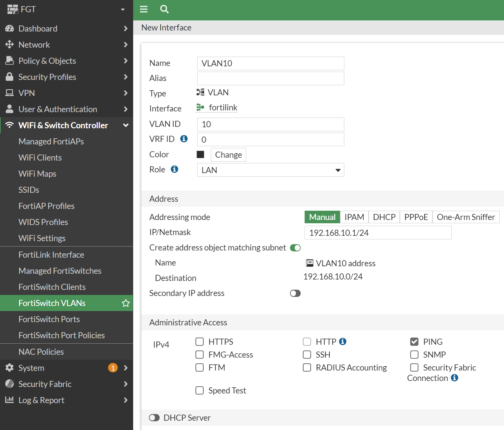Click the Role info icon
The width and height of the screenshot is (504, 430).
[175, 169]
